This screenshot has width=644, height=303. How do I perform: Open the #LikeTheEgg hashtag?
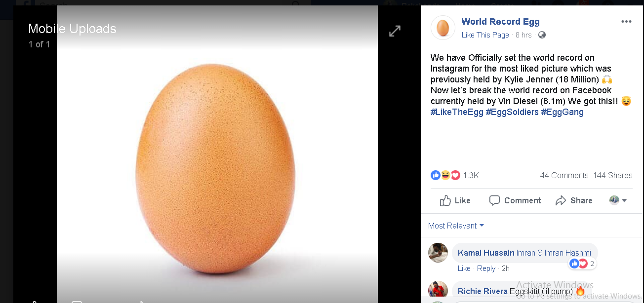pos(457,112)
